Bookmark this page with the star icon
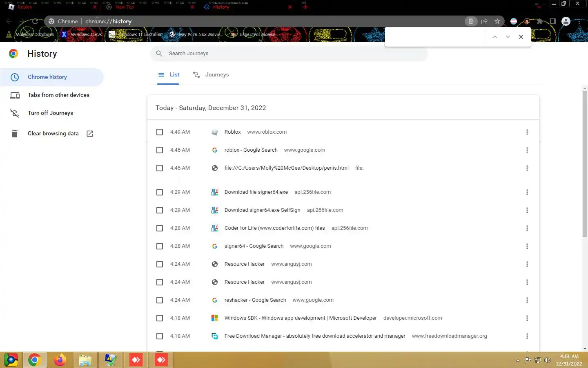Viewport: 588px width, 368px height. pyautogui.click(x=497, y=21)
